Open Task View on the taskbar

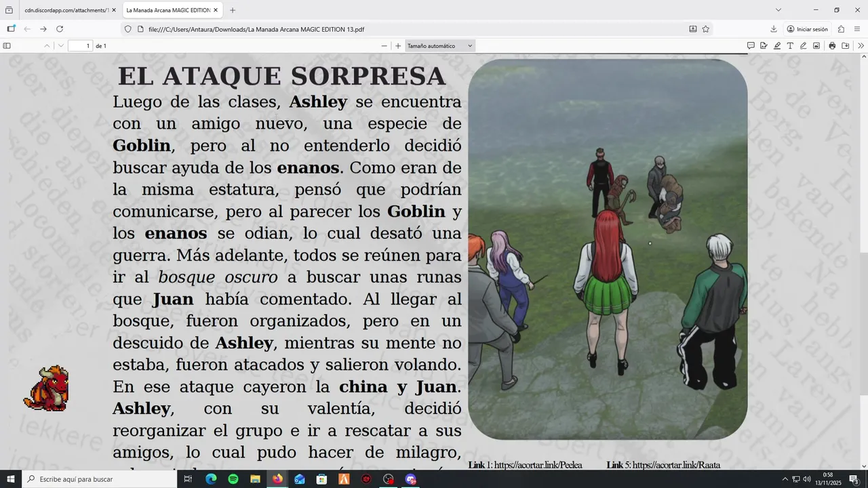click(188, 479)
